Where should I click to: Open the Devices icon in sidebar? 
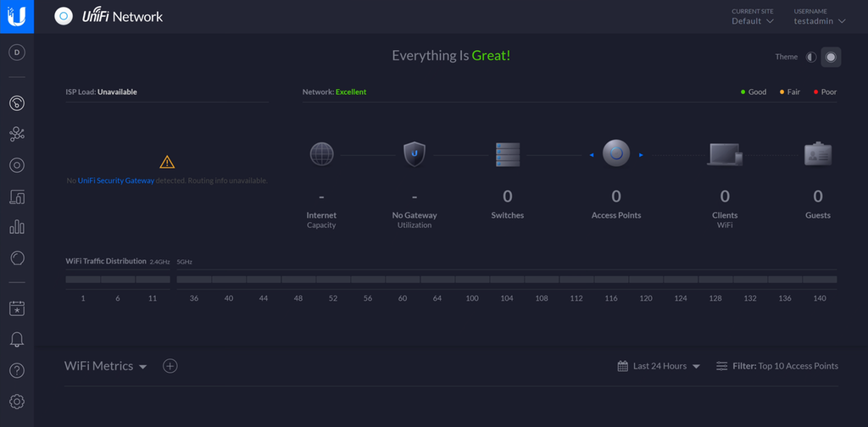(17, 197)
